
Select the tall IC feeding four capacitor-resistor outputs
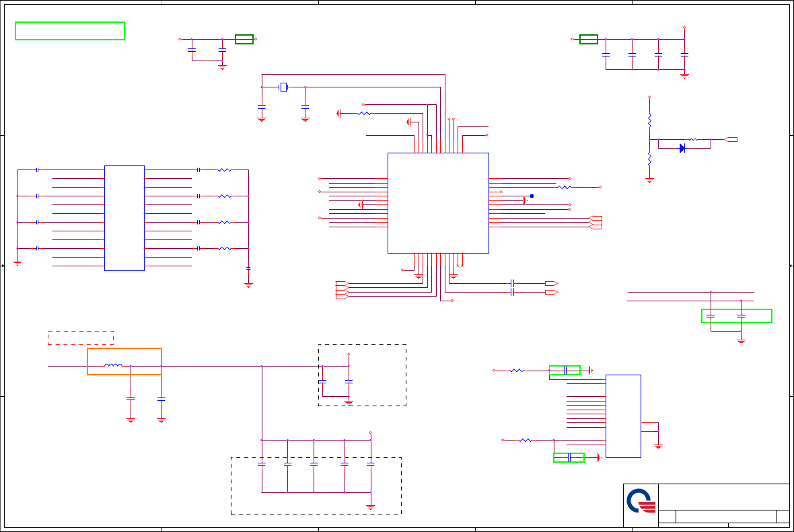click(x=124, y=218)
